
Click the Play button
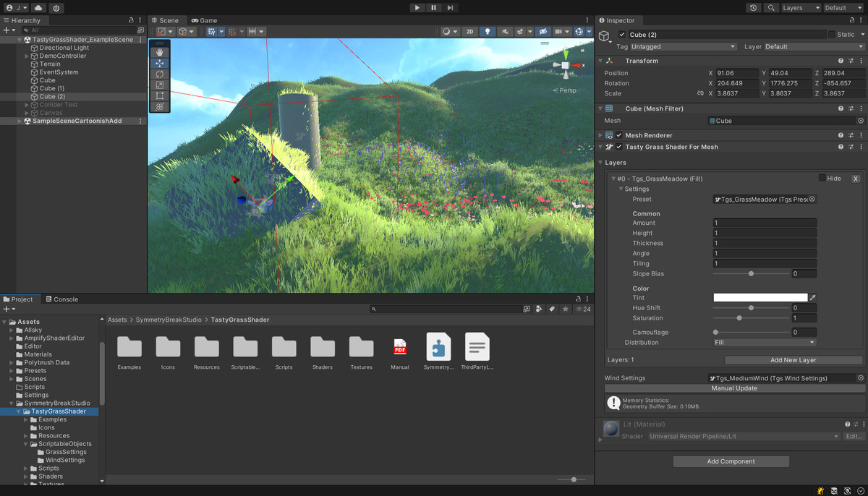click(x=417, y=8)
